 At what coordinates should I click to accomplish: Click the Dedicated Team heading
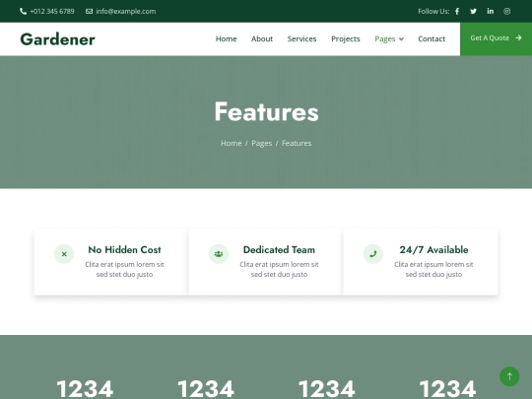click(279, 249)
